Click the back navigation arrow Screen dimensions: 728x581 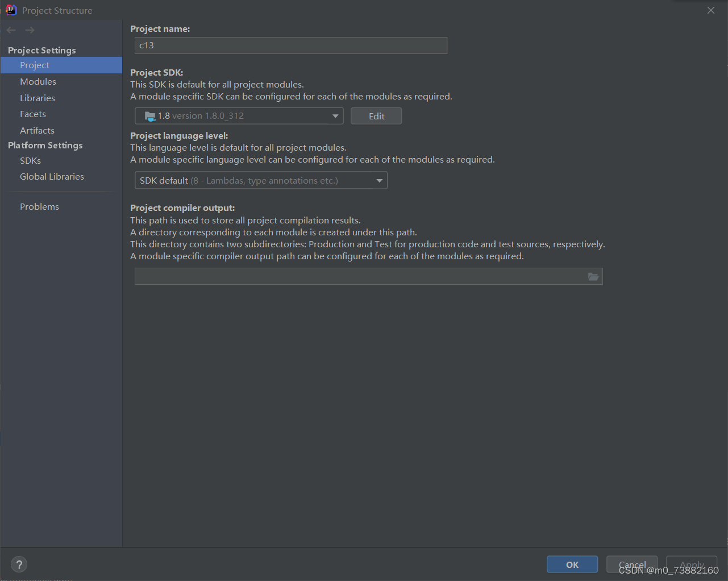tap(11, 30)
